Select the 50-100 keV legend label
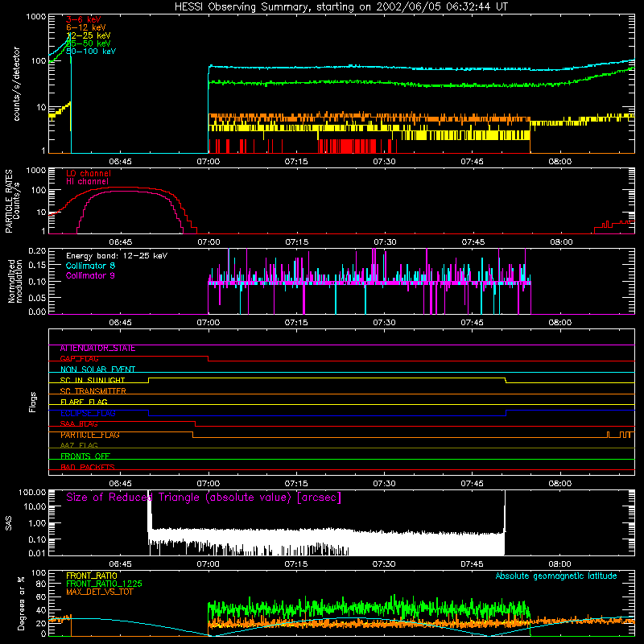The height and width of the screenshot is (644, 644). click(91, 52)
